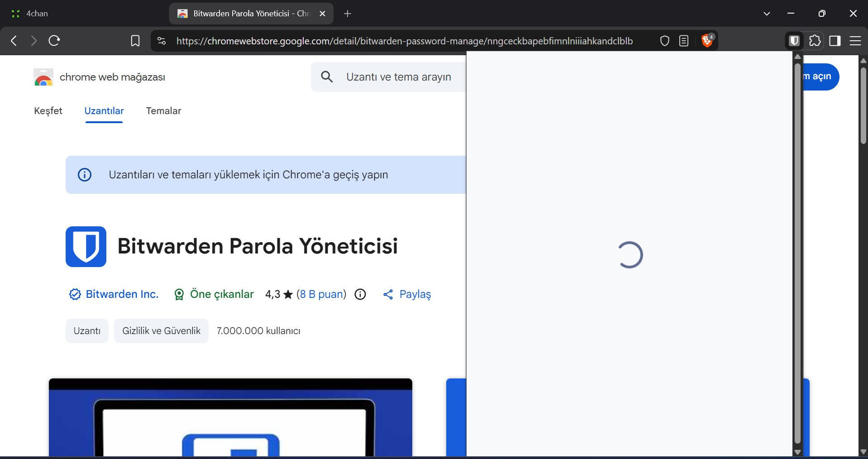This screenshot has height=459, width=868.
Task: Open the Temalar tab
Action: (x=163, y=111)
